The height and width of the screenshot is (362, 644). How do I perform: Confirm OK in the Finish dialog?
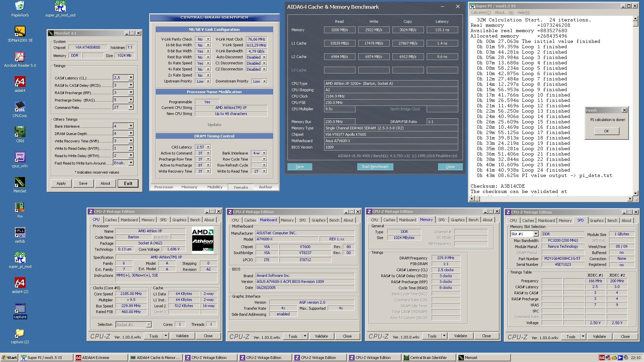[606, 131]
